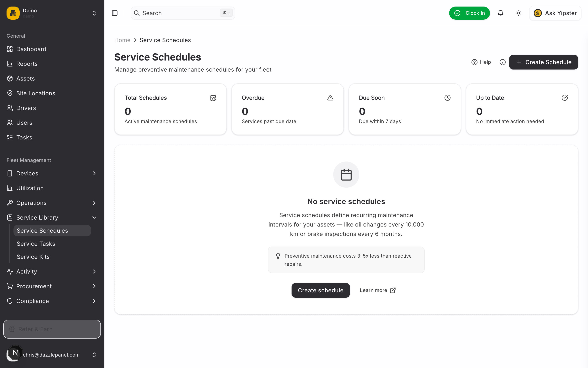Expand the Compliance menu chevron

point(94,301)
